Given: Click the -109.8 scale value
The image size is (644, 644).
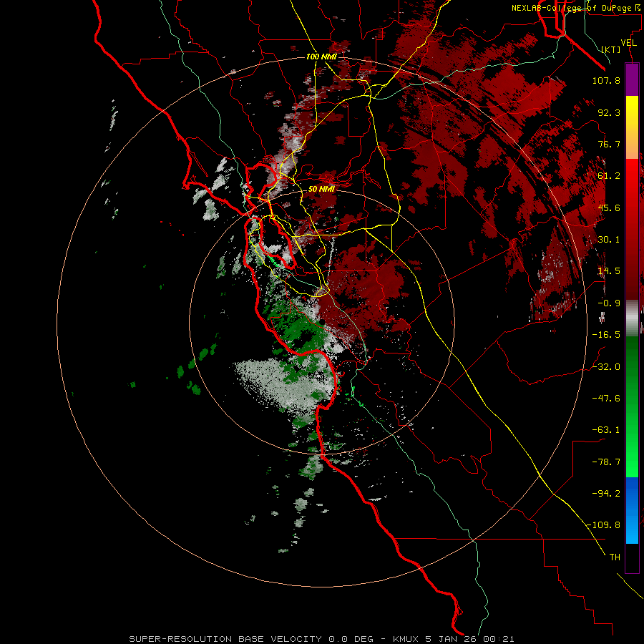Looking at the screenshot, I should [x=603, y=525].
